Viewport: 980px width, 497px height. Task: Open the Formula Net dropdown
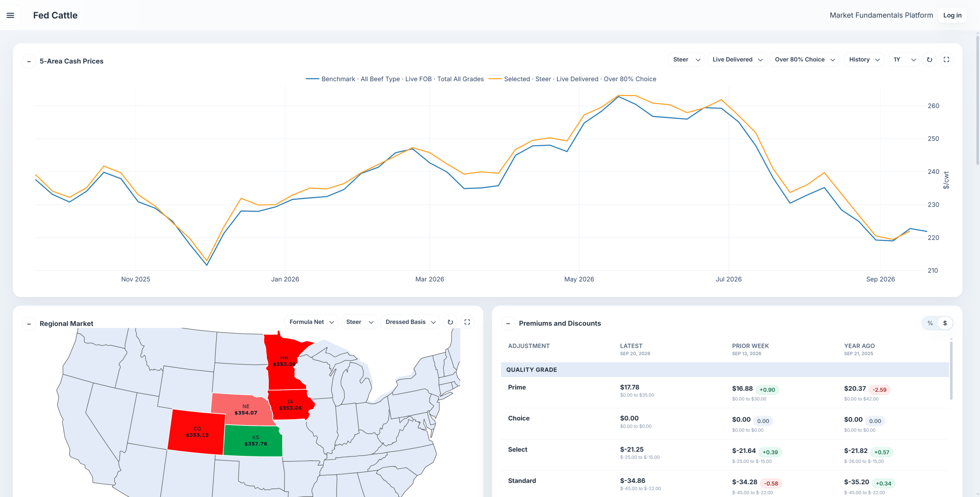pyautogui.click(x=311, y=322)
